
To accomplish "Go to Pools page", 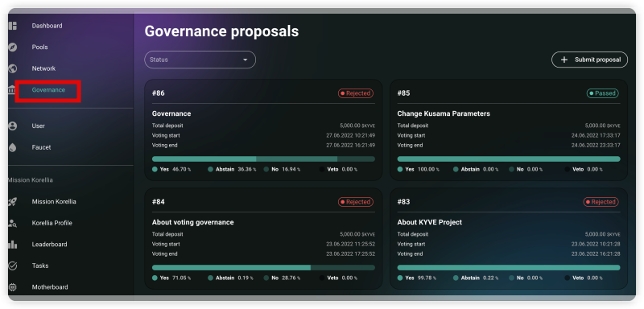I will tap(39, 47).
